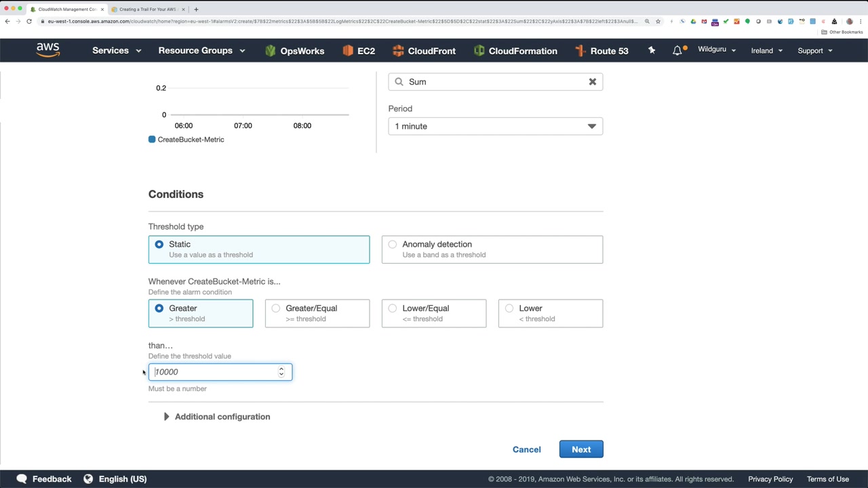Image resolution: width=868 pixels, height=488 pixels.
Task: Clear the Sum statistic search field
Action: coord(592,82)
